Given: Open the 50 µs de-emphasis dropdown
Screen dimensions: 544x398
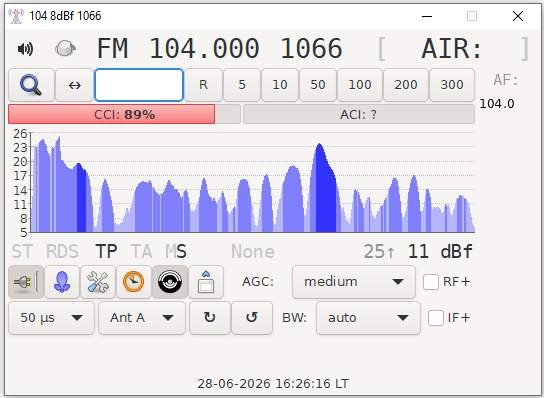Looking at the screenshot, I should point(51,318).
